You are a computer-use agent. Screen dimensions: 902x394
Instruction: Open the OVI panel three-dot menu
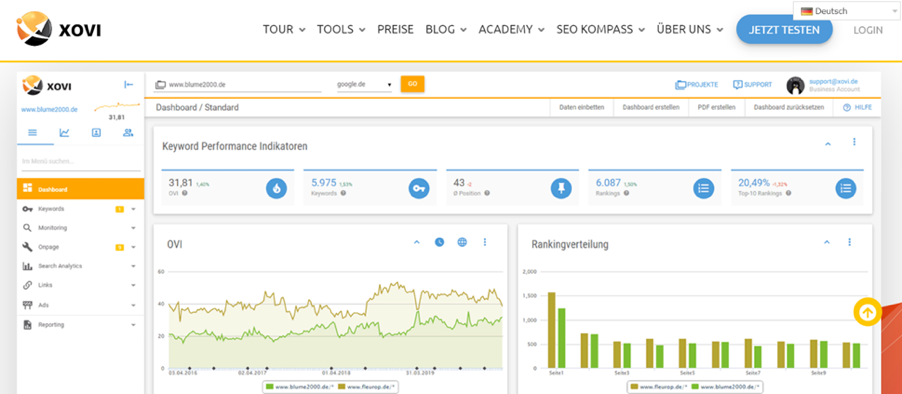pos(485,242)
